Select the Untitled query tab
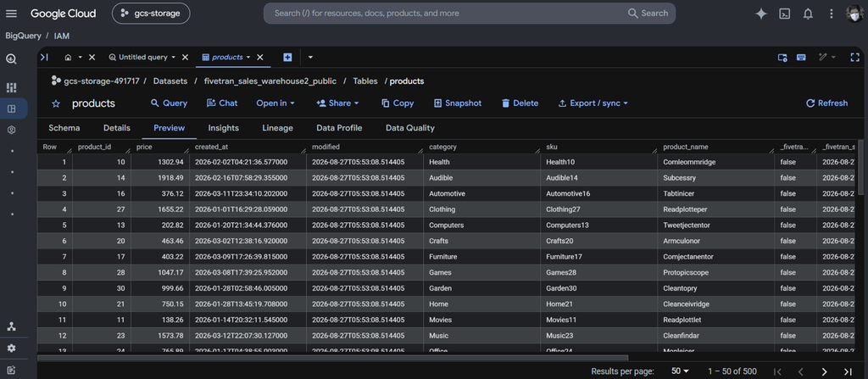The height and width of the screenshot is (379, 868). click(x=142, y=57)
